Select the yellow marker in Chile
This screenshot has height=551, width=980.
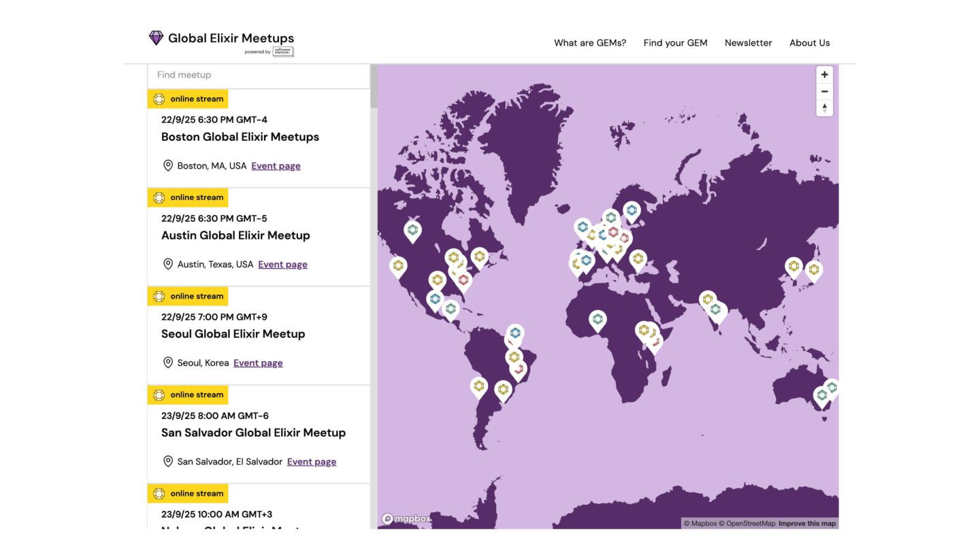(479, 386)
